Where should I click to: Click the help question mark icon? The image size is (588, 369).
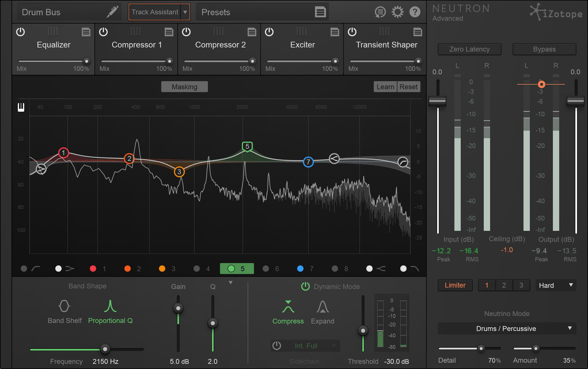tap(415, 12)
